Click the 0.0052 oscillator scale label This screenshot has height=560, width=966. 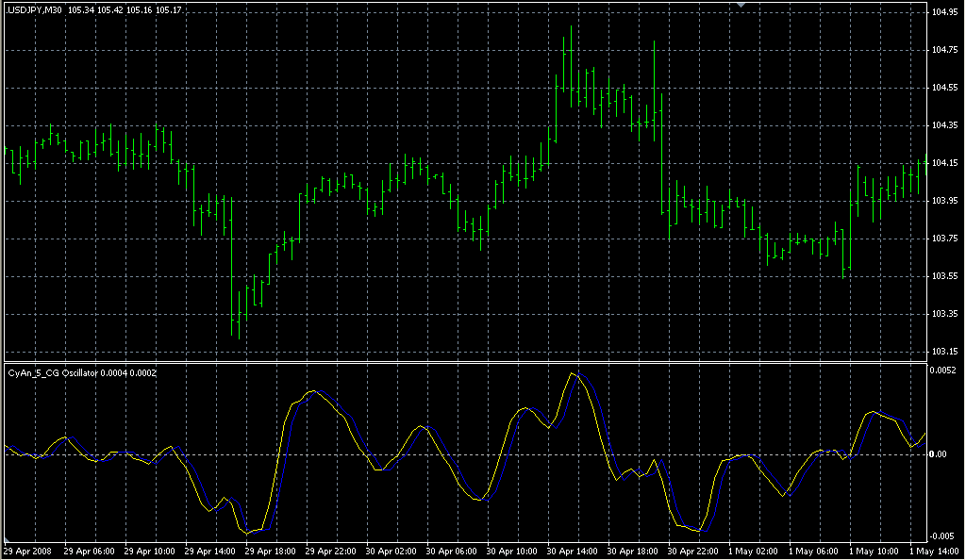[944, 371]
